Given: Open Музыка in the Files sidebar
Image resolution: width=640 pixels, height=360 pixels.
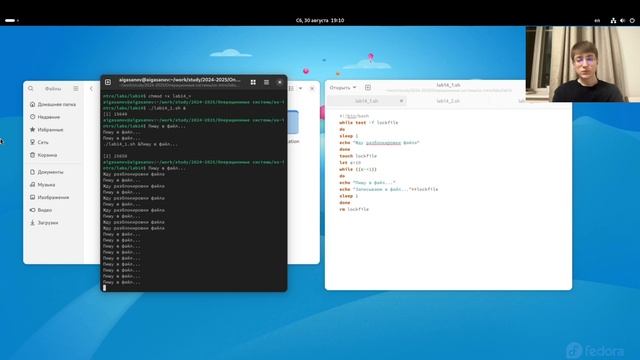Looking at the screenshot, I should (53, 185).
